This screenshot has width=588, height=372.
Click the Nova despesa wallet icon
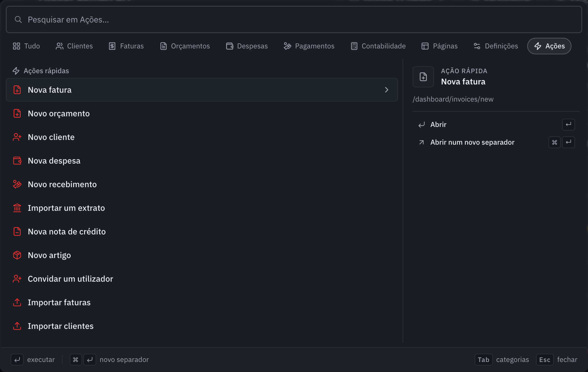point(17,161)
